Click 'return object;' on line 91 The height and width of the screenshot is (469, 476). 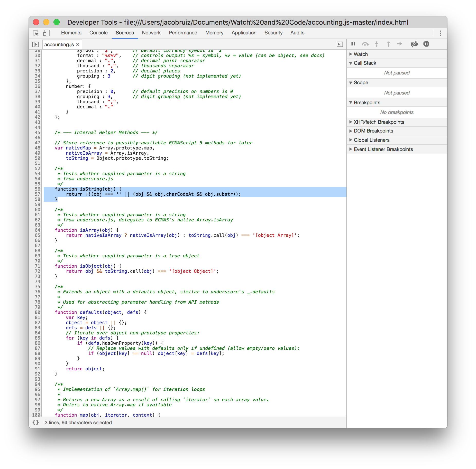pos(85,369)
